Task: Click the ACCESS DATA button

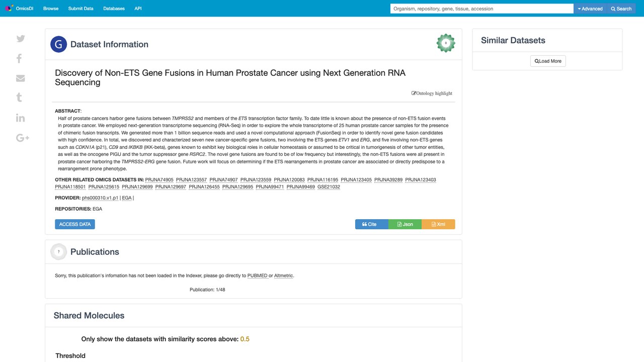Action: 75,224
